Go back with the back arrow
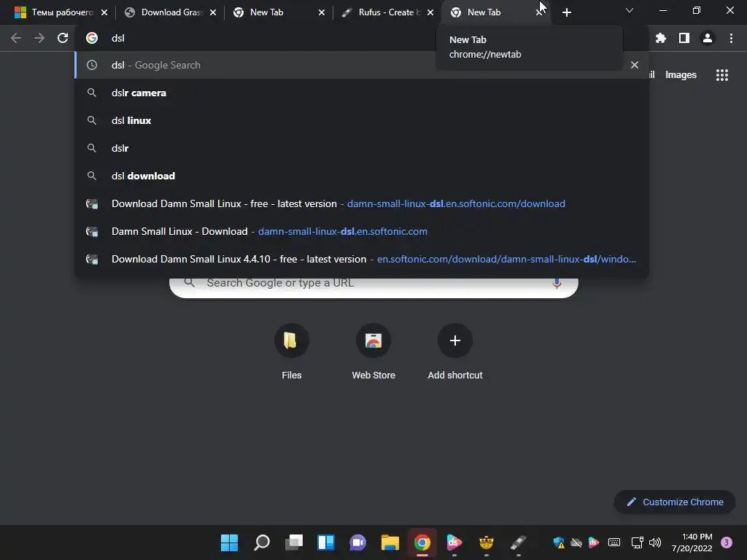The width and height of the screenshot is (747, 560). tap(16, 38)
